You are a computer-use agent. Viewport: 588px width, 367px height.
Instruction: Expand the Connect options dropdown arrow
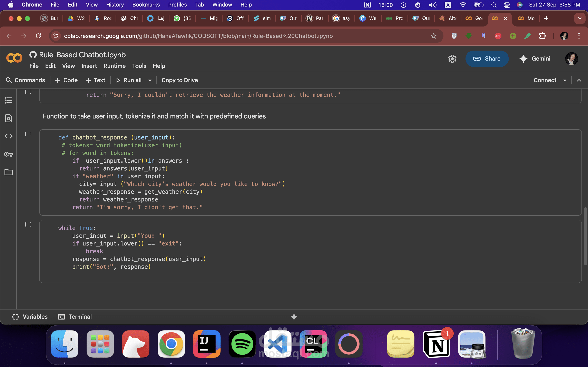pos(565,80)
